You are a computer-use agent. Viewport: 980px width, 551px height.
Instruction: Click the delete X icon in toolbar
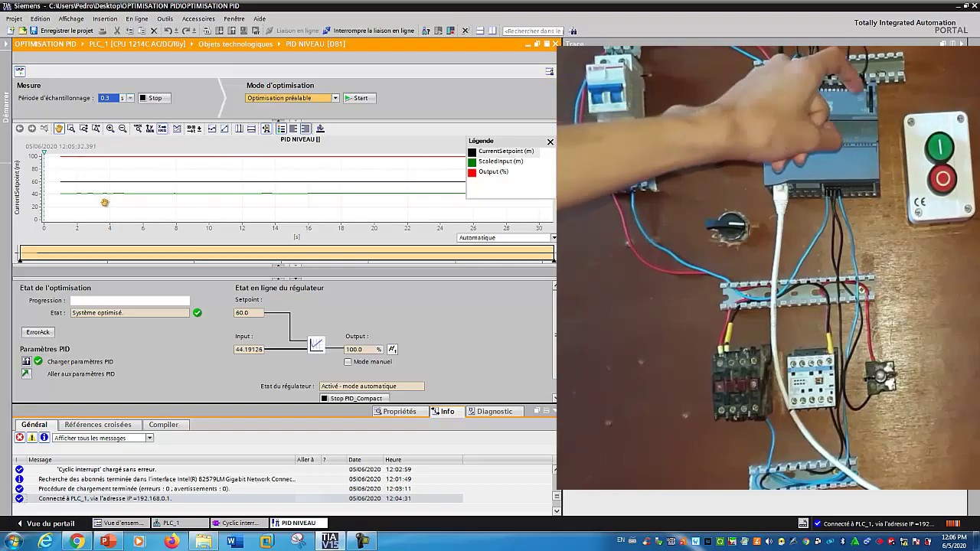154,31
